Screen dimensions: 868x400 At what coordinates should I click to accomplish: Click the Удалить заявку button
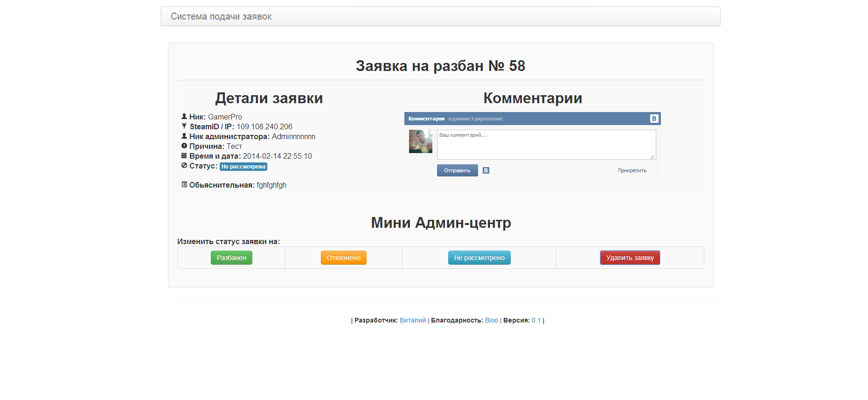pos(630,258)
